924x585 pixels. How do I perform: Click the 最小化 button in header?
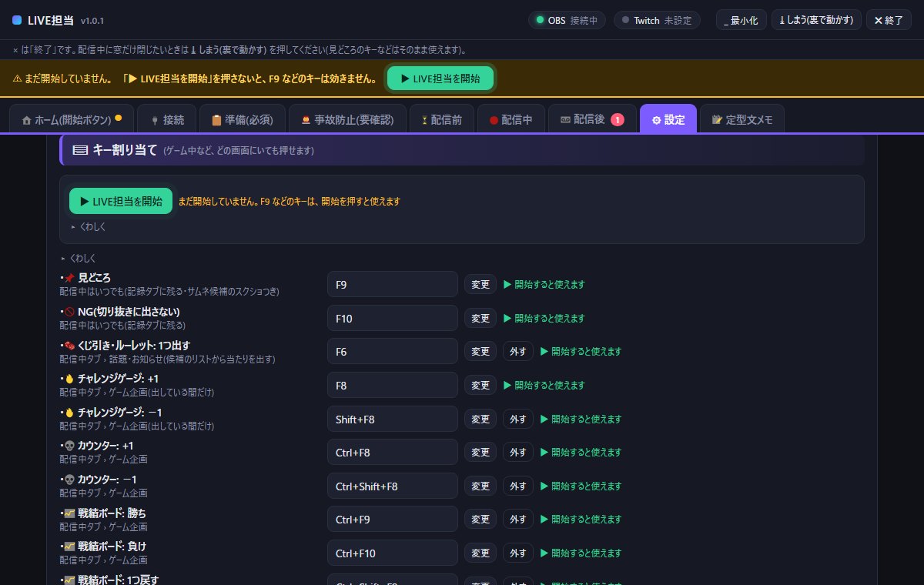[x=742, y=20]
